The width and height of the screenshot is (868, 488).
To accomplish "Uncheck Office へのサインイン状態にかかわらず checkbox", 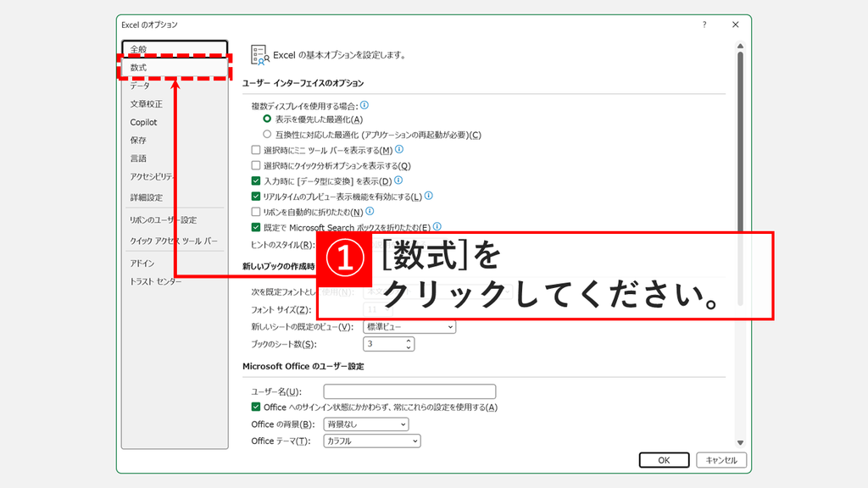I will [256, 408].
